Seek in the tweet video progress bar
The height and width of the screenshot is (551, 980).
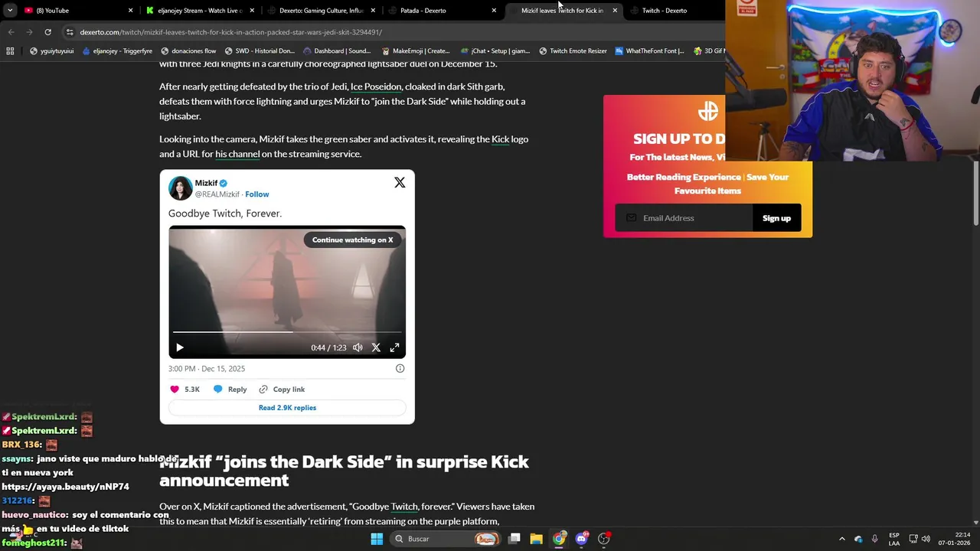pyautogui.click(x=287, y=332)
